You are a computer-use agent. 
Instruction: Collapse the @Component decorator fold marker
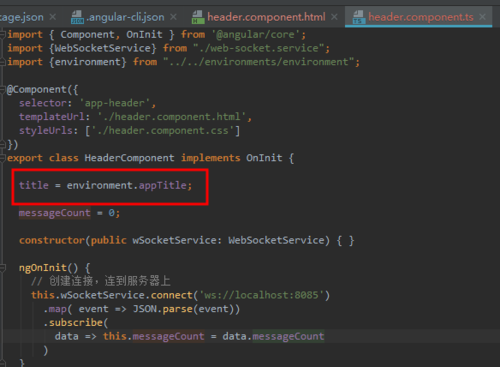pyautogui.click(x=3, y=89)
